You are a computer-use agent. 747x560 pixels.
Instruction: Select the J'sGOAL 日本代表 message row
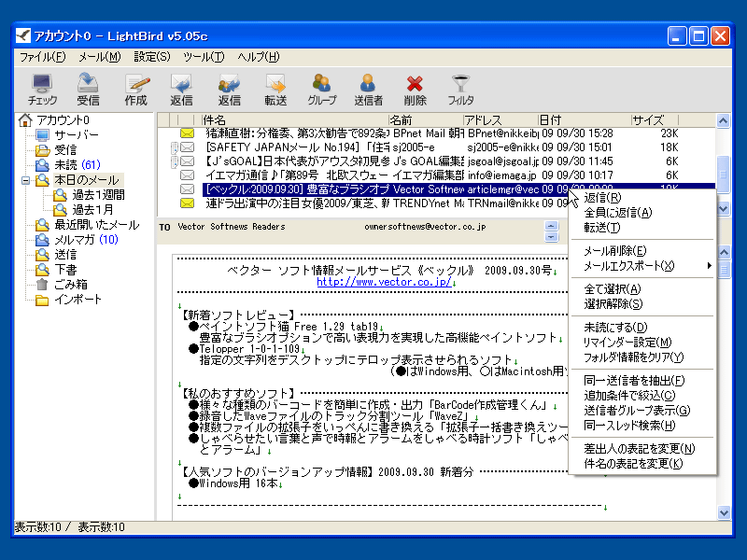point(436,161)
